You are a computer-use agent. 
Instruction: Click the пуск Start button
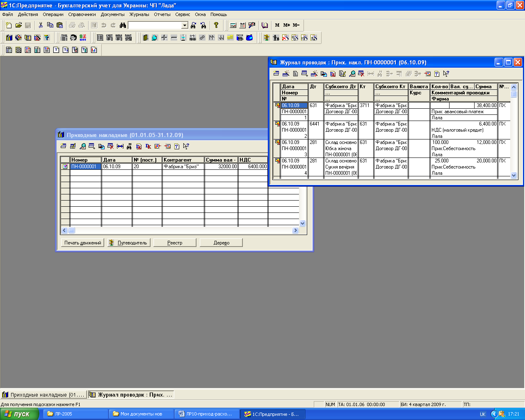tap(19, 414)
